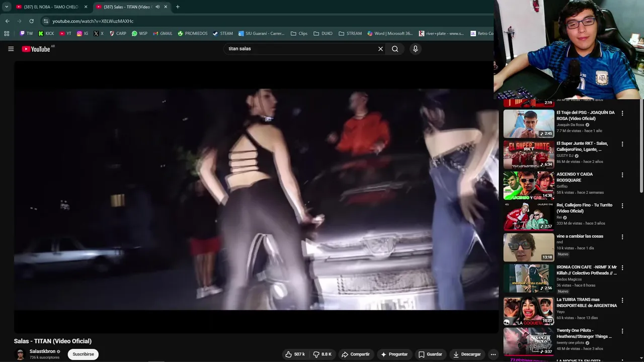644x362 pixels.
Task: Open options for Tu Turrito video
Action: (622, 206)
